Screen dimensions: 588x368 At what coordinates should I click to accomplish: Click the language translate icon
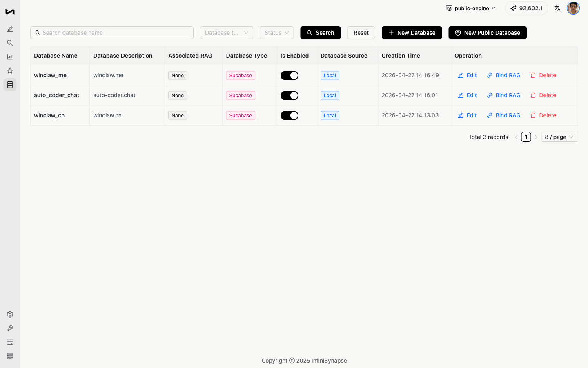[x=557, y=8]
